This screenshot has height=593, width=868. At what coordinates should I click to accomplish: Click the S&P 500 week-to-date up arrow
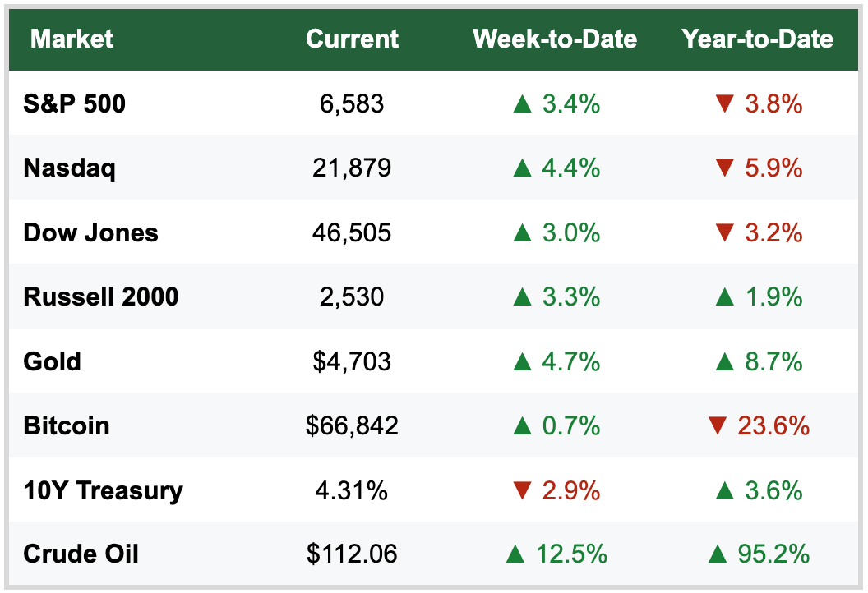(522, 104)
